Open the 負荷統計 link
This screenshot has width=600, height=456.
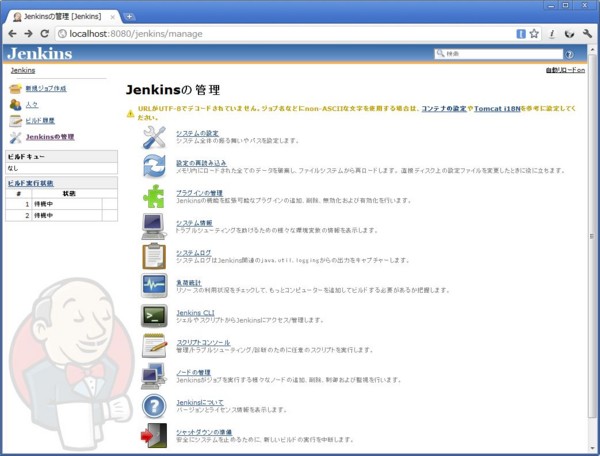coord(189,283)
